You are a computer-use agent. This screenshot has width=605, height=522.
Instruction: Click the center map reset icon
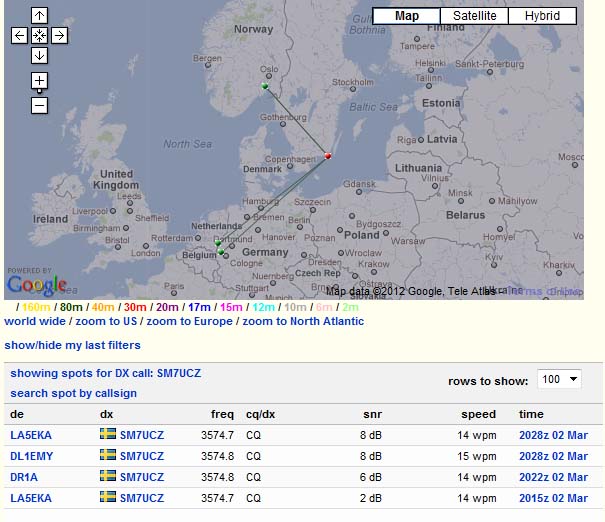tap(39, 35)
